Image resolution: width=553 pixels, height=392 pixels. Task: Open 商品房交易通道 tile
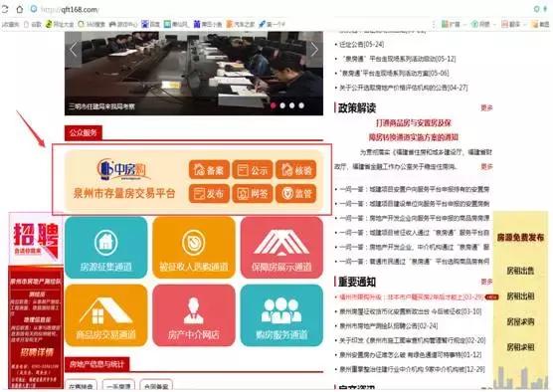105,315
